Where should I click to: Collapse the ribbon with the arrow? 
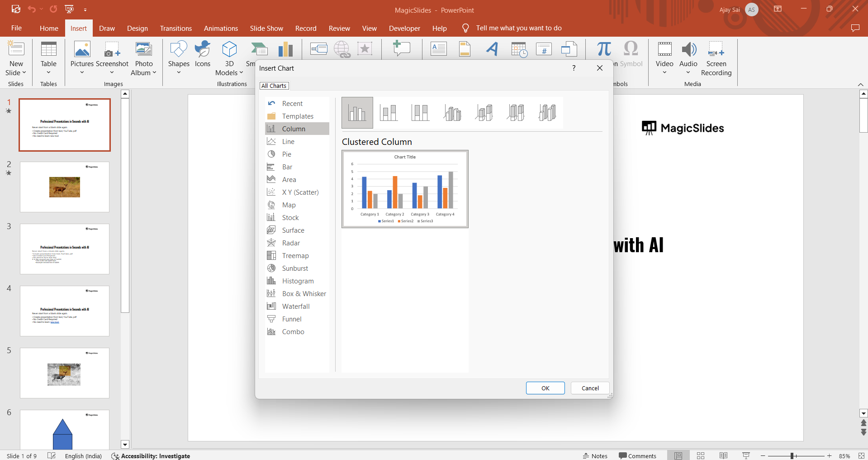tap(860, 85)
